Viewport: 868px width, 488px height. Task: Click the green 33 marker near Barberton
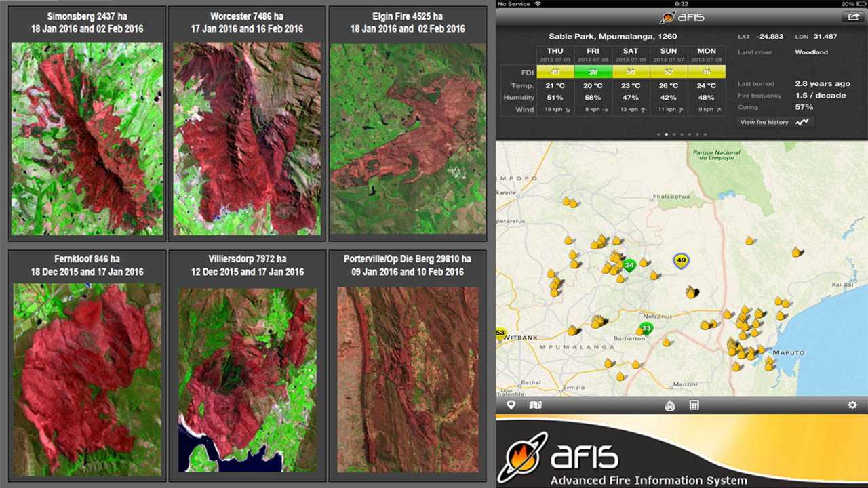coord(646,329)
